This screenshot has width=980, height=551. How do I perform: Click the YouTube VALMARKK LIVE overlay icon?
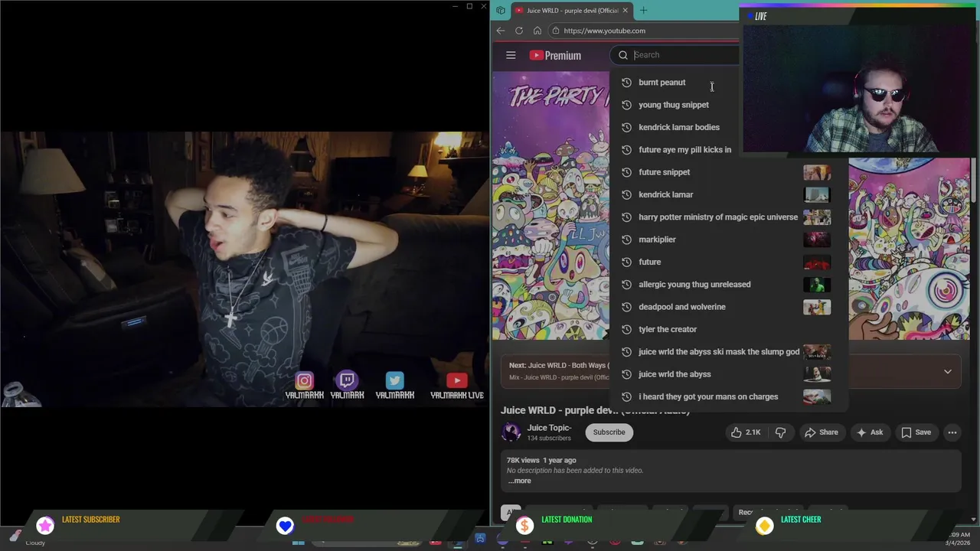[x=457, y=380]
